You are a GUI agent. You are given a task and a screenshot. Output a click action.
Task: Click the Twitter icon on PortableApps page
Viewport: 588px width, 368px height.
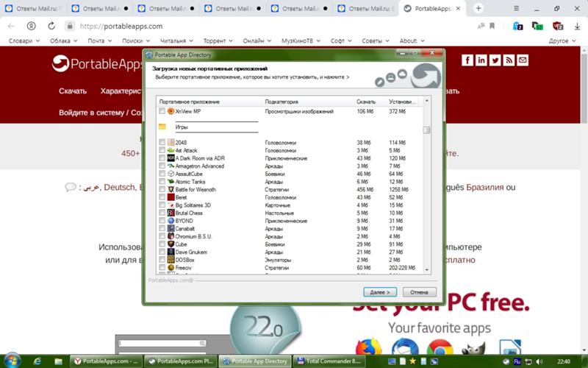(495, 60)
